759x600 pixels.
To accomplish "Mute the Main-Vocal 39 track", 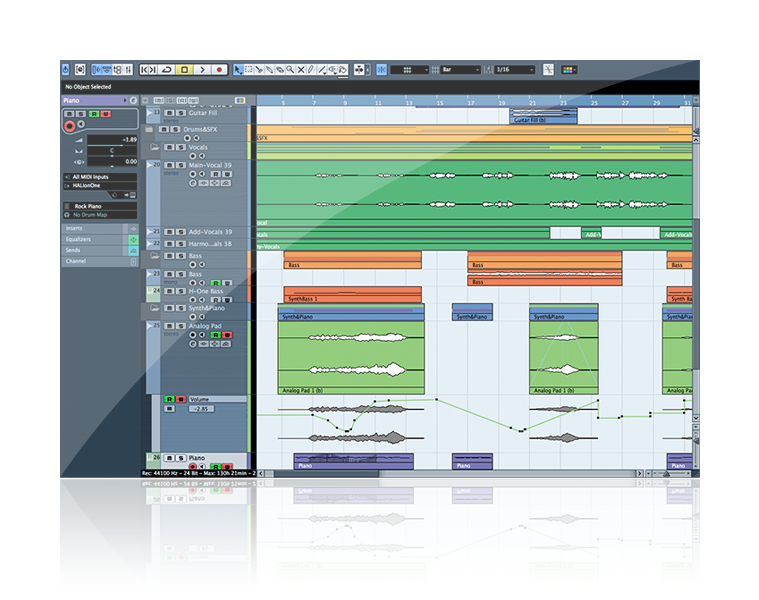I will coord(167,165).
